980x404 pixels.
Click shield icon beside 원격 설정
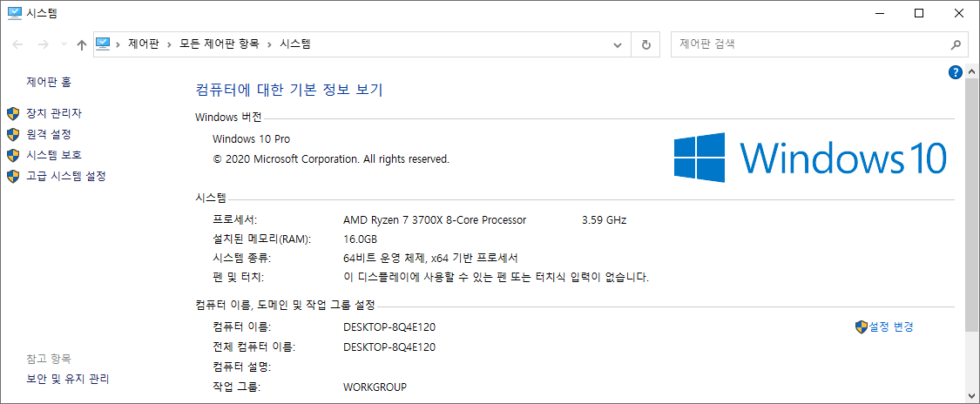click(x=13, y=134)
